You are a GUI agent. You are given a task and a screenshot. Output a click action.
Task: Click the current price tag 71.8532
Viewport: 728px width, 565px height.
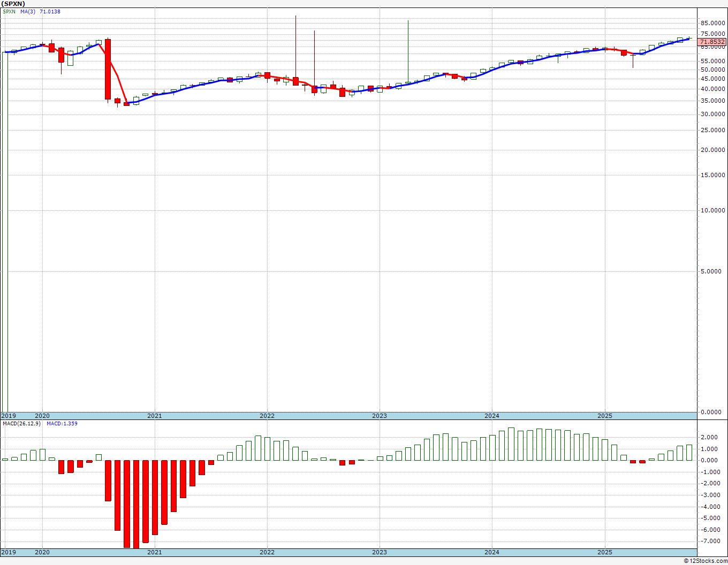click(x=712, y=42)
